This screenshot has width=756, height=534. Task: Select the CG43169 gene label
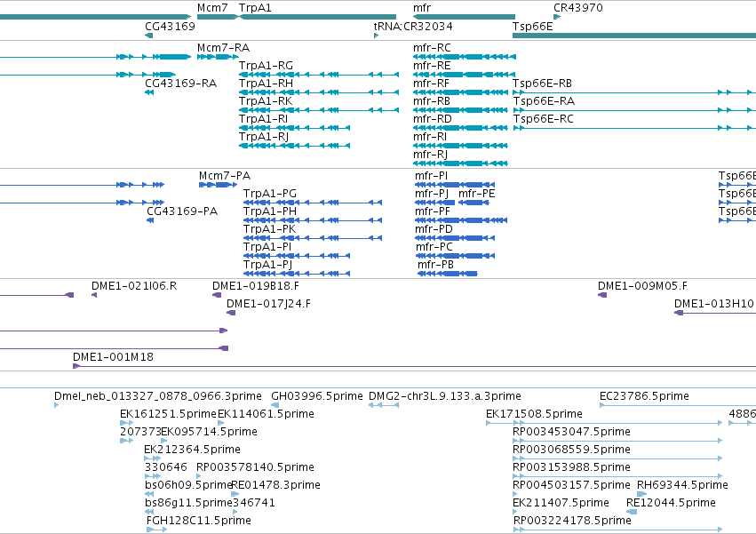pyautogui.click(x=171, y=26)
